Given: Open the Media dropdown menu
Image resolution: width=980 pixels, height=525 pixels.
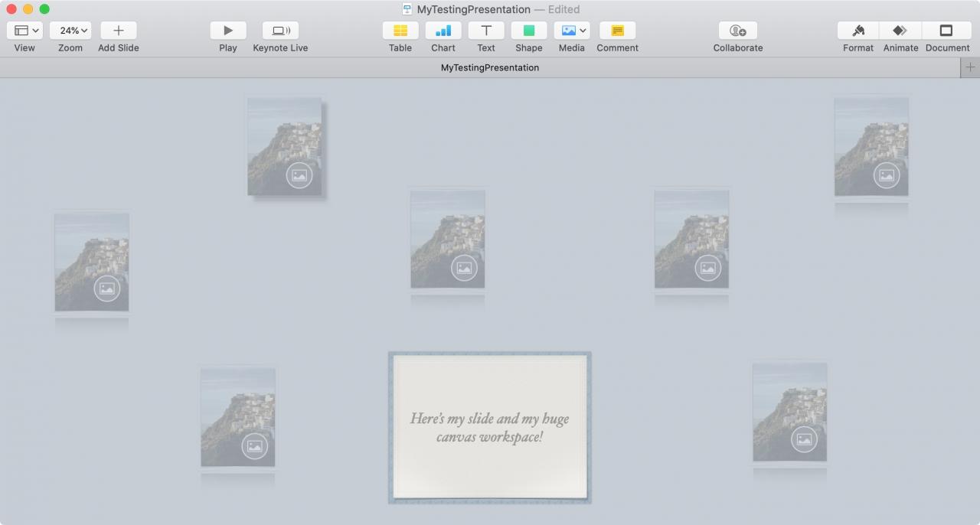Looking at the screenshot, I should tap(572, 31).
